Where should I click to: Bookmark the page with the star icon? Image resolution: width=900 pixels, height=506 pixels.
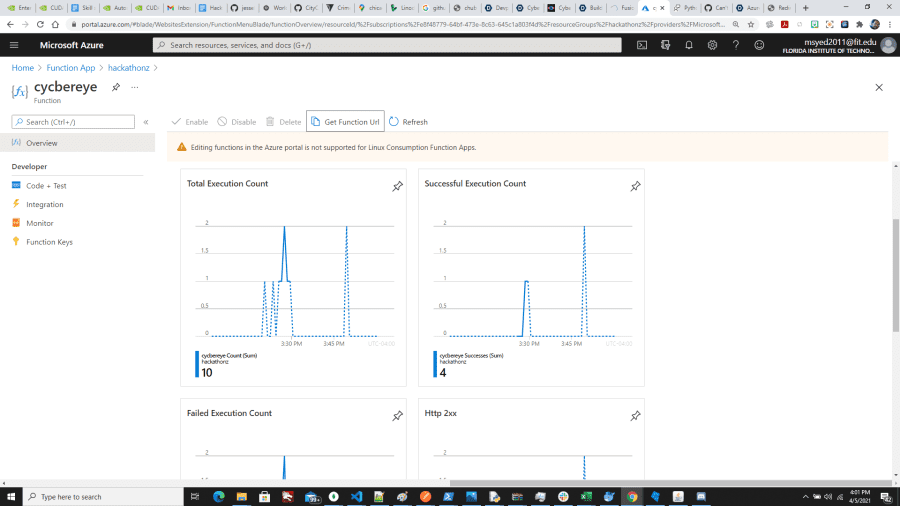(x=751, y=25)
